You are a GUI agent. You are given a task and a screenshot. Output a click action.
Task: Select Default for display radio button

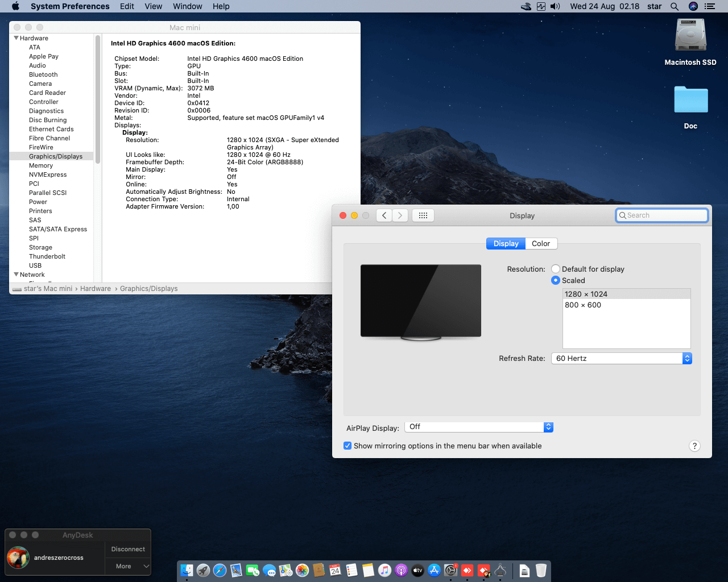(556, 269)
